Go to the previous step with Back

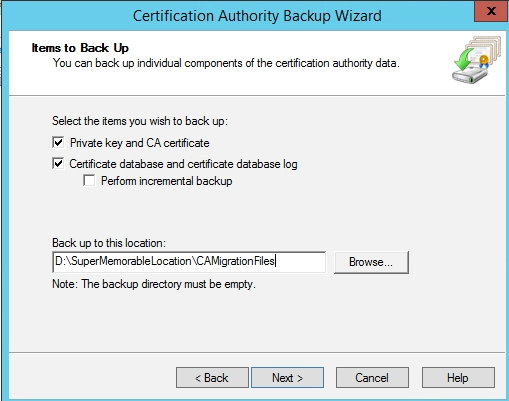(212, 378)
